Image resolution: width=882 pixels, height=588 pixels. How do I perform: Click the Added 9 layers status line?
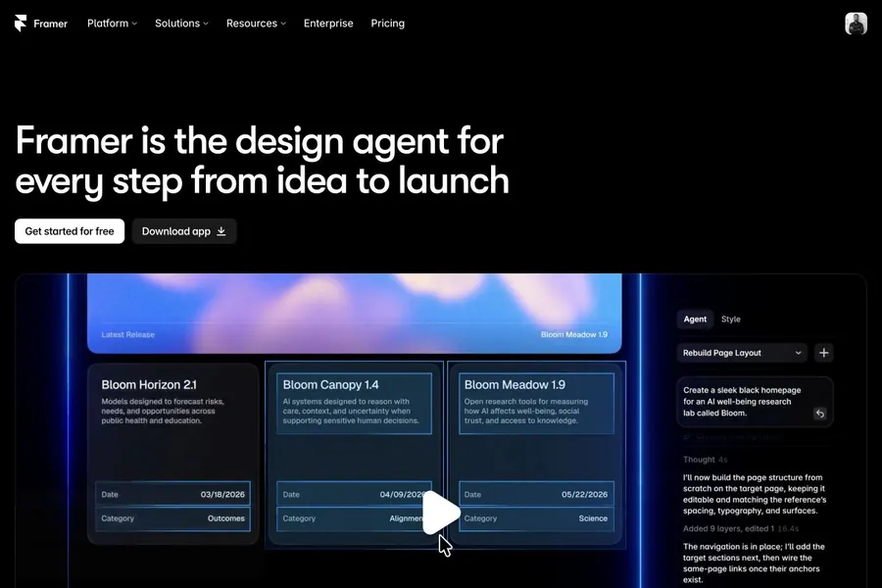coord(741,529)
